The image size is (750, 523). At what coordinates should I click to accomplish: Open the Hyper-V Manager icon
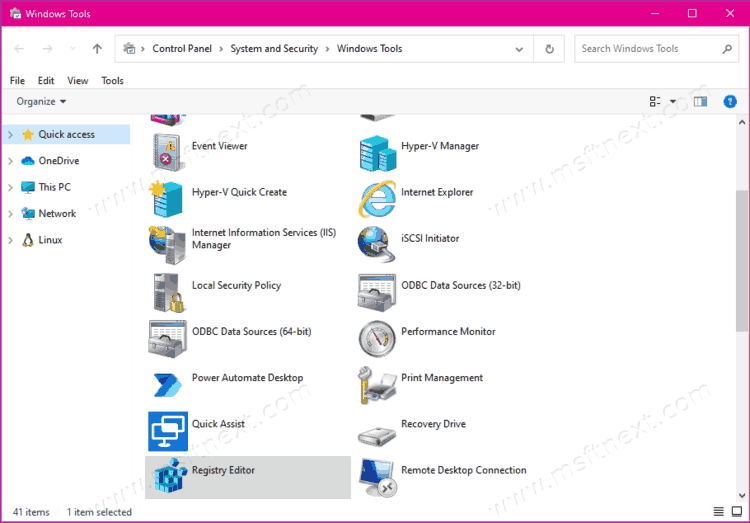[x=377, y=153]
